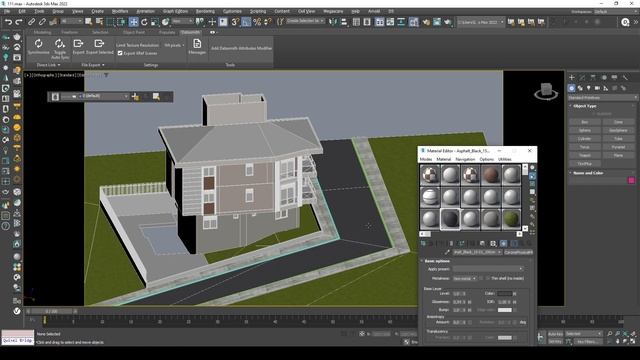Click the Export Selected icon
This screenshot has height=360, width=640.
[99, 44]
